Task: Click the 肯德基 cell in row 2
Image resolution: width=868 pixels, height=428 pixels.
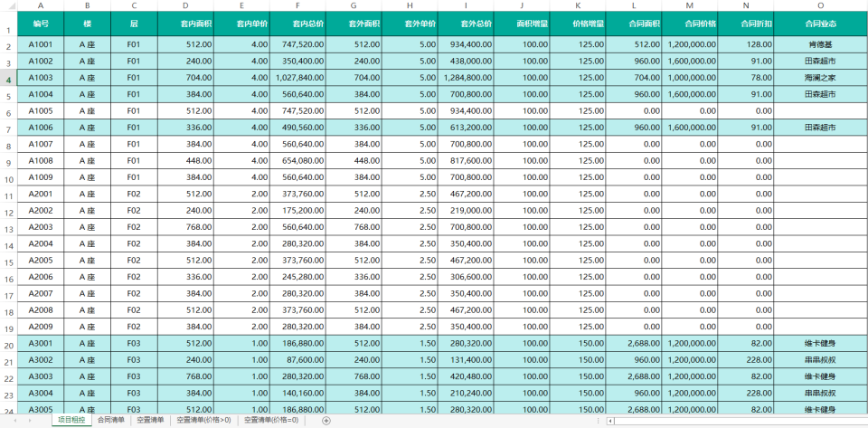Action: coord(820,43)
